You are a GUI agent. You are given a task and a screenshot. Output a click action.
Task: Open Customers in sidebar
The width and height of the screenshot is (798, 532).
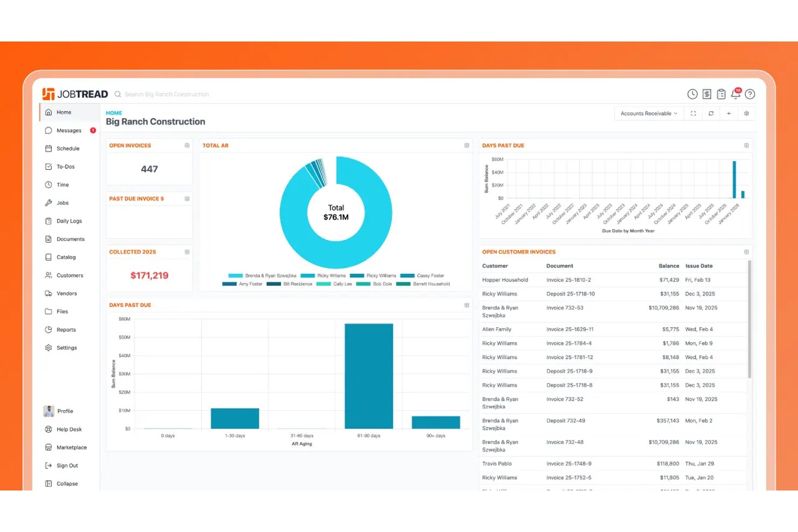(69, 275)
